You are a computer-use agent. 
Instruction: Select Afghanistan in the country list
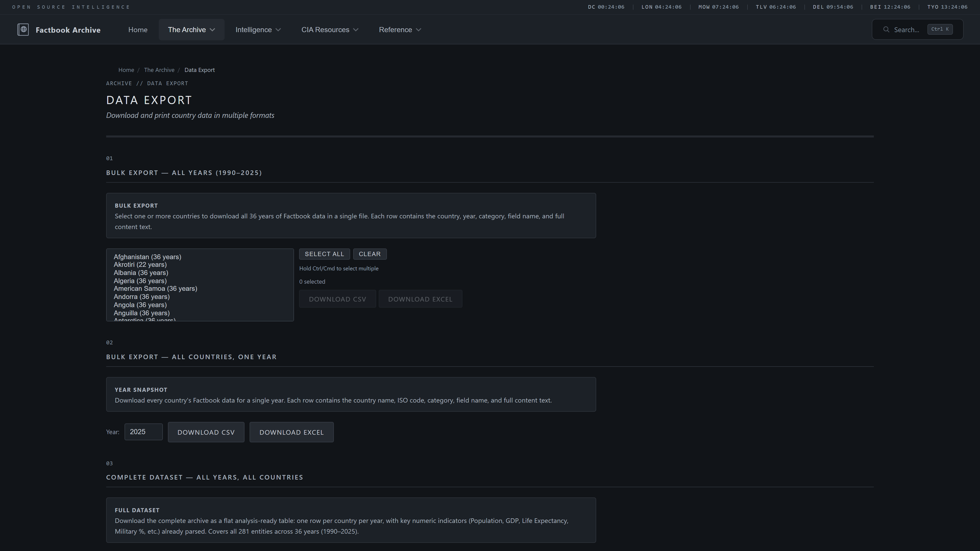(x=147, y=257)
